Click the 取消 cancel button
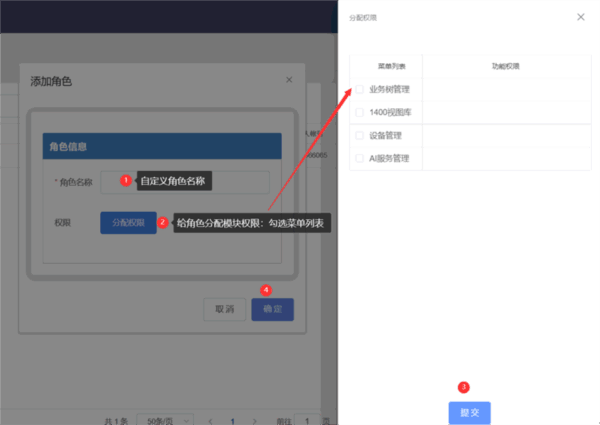The image size is (600, 425). (x=224, y=309)
